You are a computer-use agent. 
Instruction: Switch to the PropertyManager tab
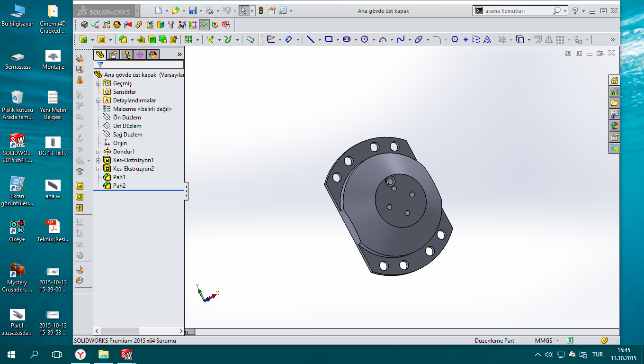pyautogui.click(x=113, y=55)
